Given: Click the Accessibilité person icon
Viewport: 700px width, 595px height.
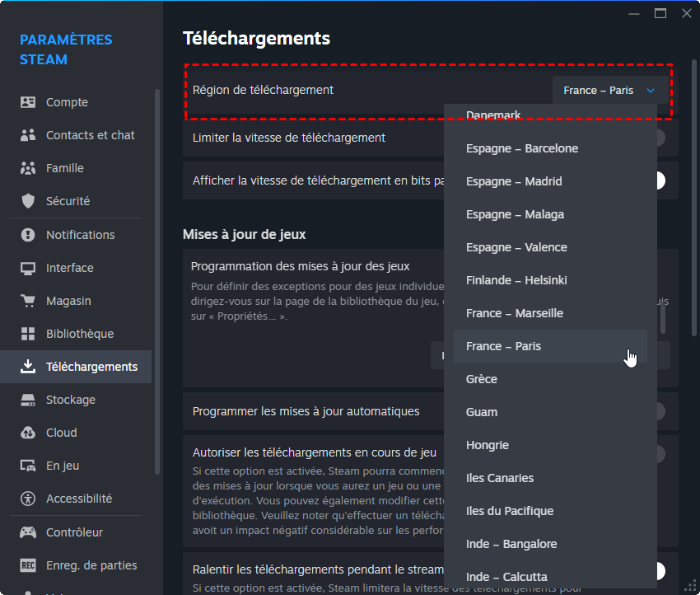Looking at the screenshot, I should [x=28, y=499].
